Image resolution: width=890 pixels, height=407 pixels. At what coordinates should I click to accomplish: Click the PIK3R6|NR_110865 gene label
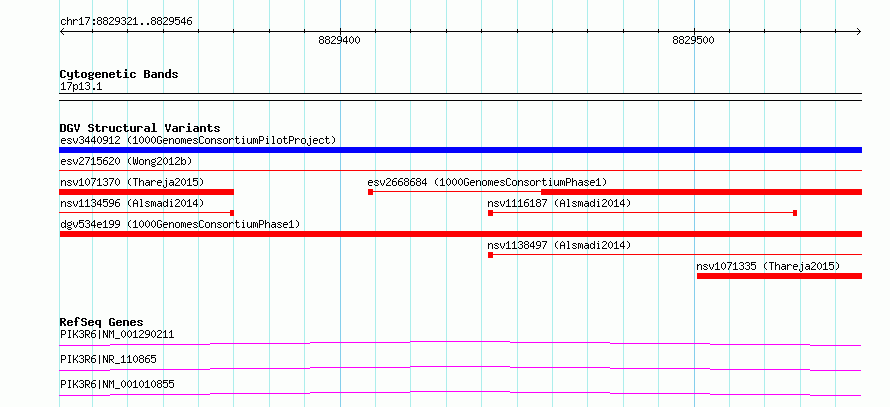click(x=108, y=359)
